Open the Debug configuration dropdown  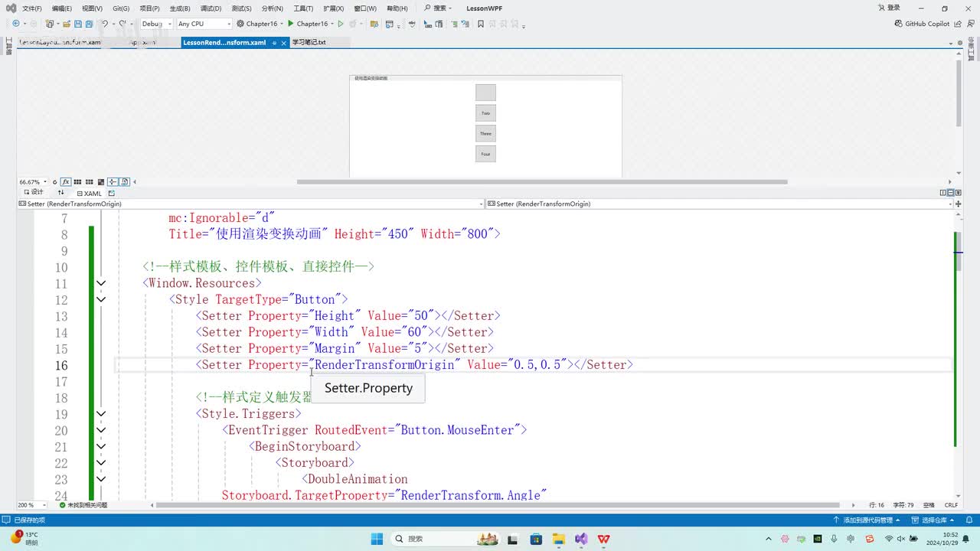click(x=156, y=24)
